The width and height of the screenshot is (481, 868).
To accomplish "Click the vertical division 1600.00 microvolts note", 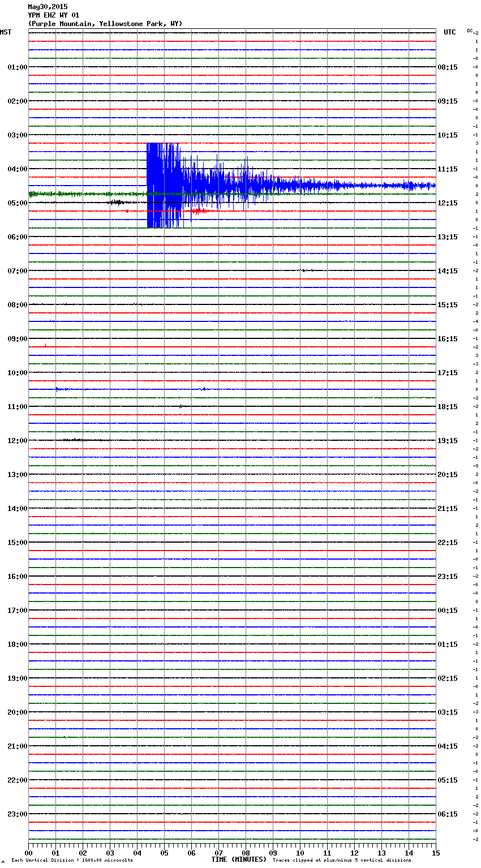I will tap(72, 861).
